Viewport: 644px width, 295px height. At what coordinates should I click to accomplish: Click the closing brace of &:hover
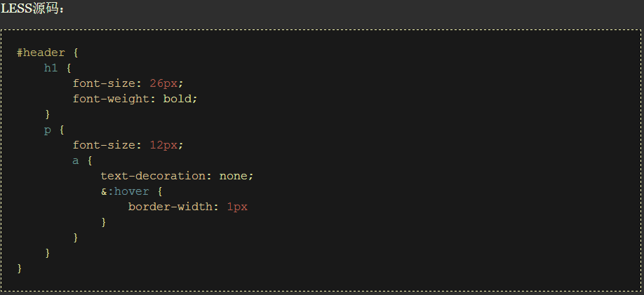(x=104, y=222)
